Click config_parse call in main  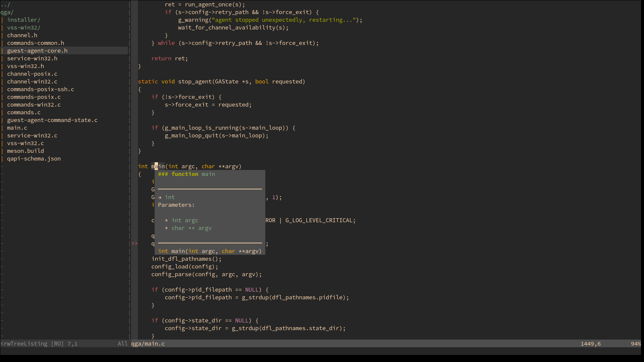[x=171, y=274]
